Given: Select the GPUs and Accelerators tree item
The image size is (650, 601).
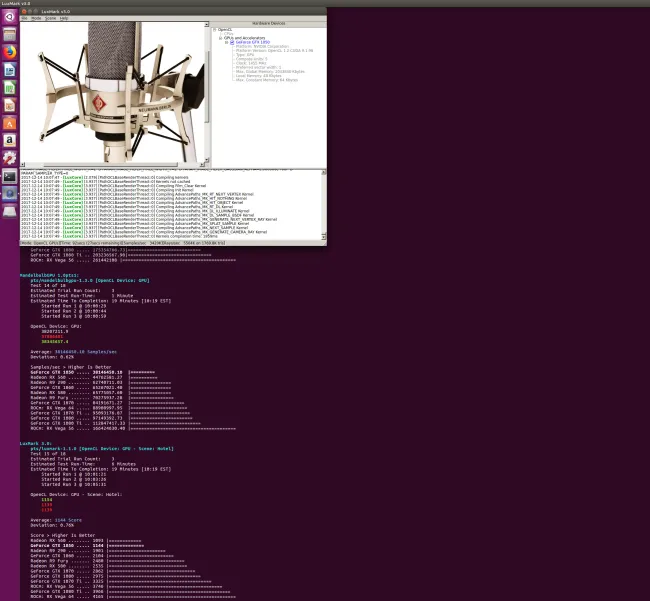Looking at the screenshot, I should pos(244,38).
